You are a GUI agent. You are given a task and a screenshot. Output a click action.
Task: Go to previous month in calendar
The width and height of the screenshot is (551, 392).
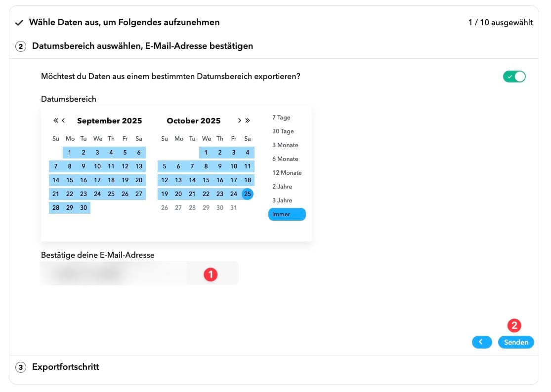63,120
